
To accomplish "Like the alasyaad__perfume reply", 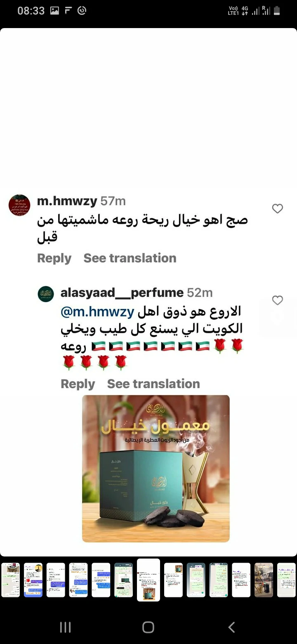I will 278,300.
